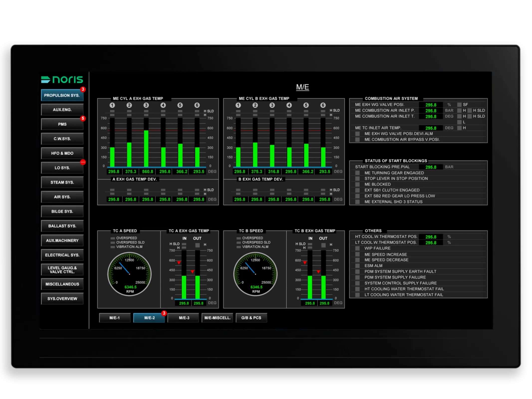Viewport: 532px width, 399px height.
Task: Toggle the WIP FAILURE indicator
Action: [x=357, y=248]
